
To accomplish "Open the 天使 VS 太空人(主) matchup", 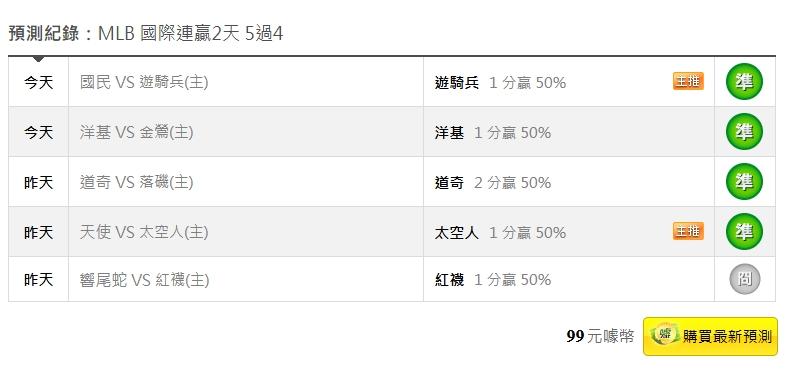I will click(x=144, y=232).
